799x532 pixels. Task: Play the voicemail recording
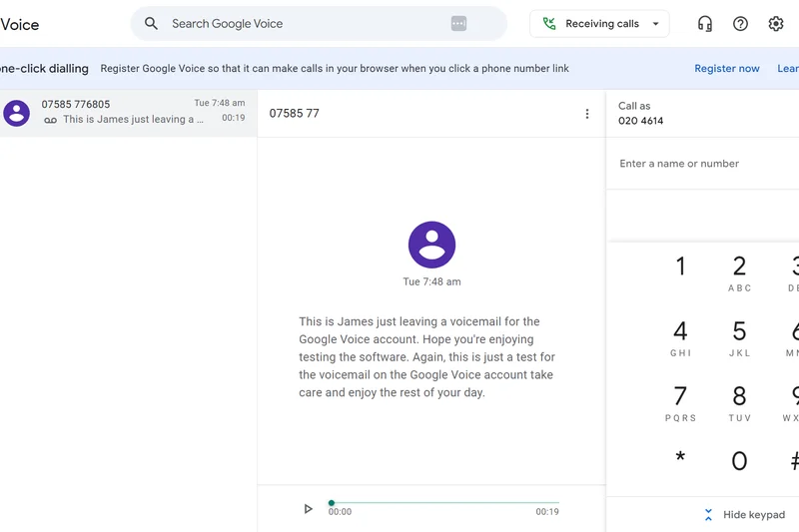point(308,509)
